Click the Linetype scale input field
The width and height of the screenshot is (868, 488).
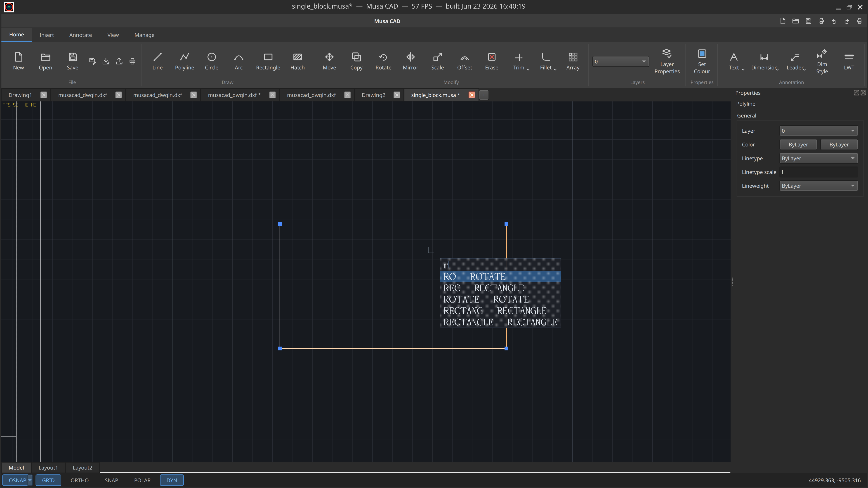point(818,172)
